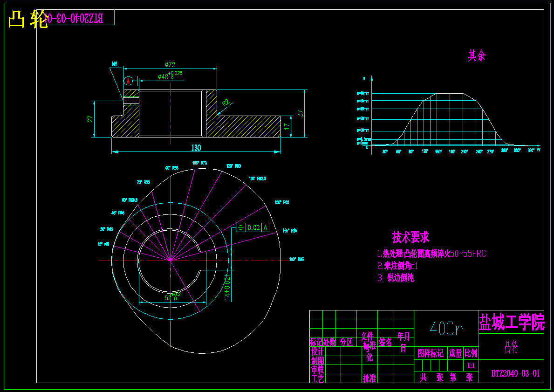Select the W axis label on graph
Screen dimensions: 554x392
[539, 150]
